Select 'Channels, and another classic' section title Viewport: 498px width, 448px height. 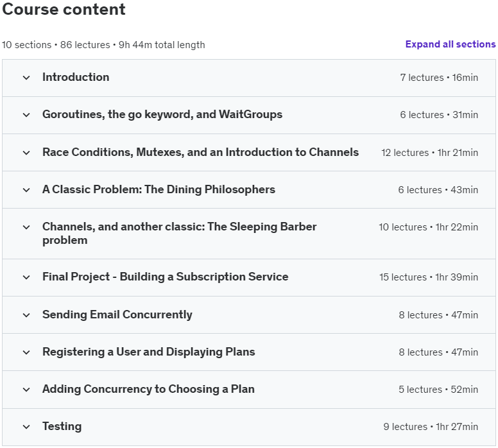pyautogui.click(x=180, y=233)
